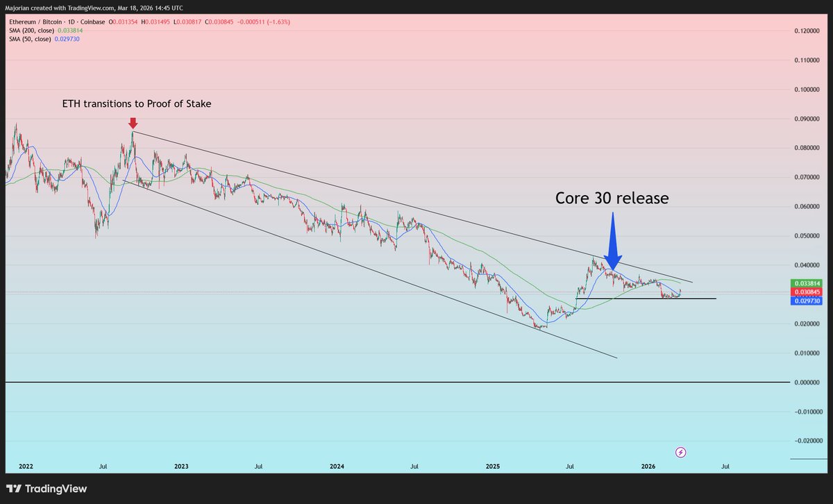Image resolution: width=833 pixels, height=504 pixels.
Task: Click the 2026 label on time axis
Action: pos(648,467)
